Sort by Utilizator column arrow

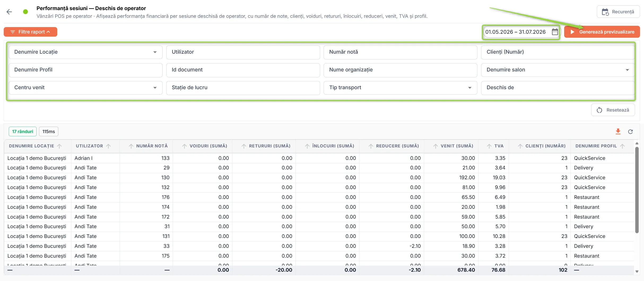pyautogui.click(x=108, y=146)
